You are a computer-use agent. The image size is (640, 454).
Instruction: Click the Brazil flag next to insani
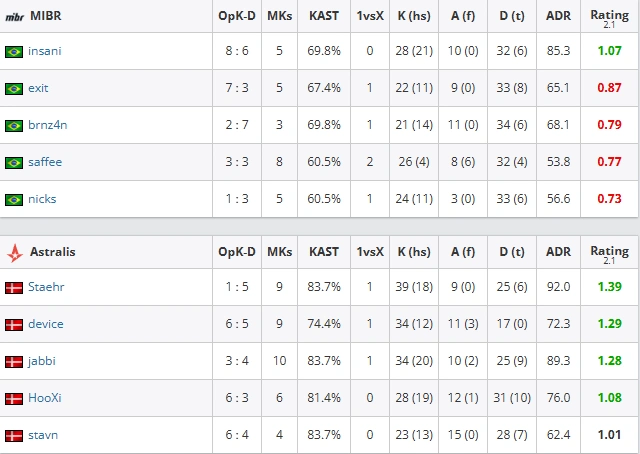[14, 52]
